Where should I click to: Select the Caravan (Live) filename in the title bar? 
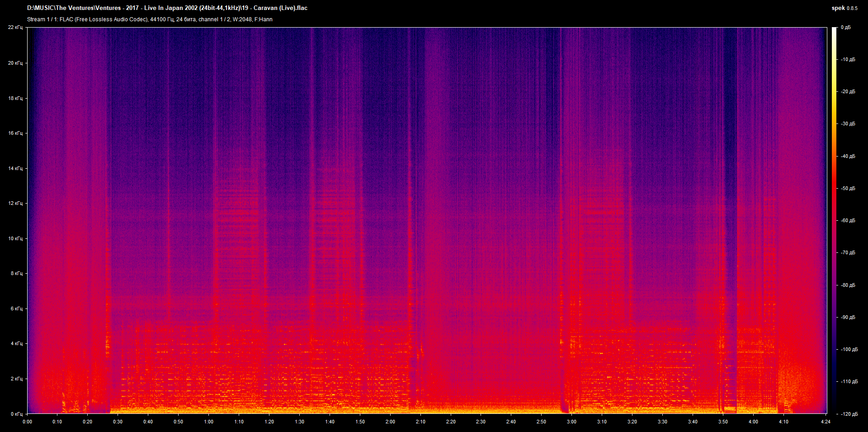pyautogui.click(x=276, y=8)
